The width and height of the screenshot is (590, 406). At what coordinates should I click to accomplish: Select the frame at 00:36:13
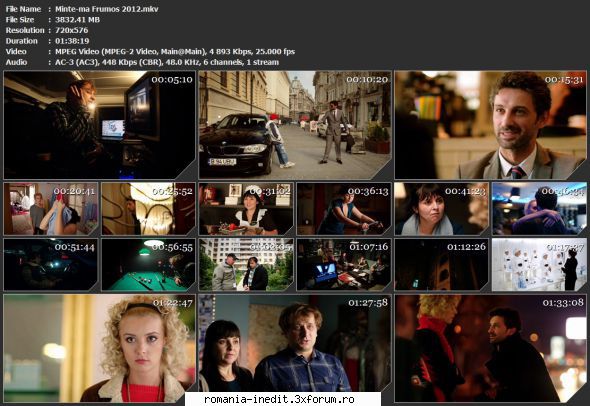(344, 209)
